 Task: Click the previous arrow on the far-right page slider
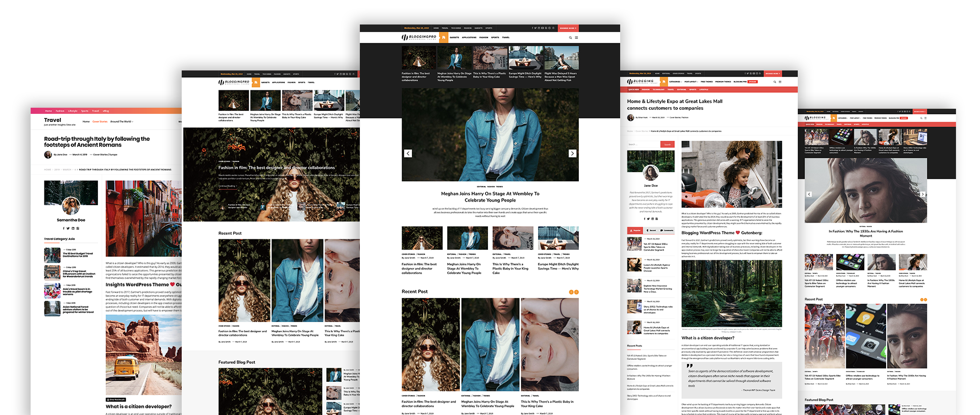(x=809, y=194)
